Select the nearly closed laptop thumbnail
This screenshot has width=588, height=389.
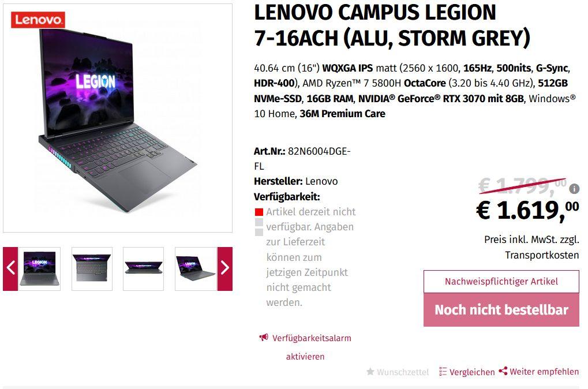pyautogui.click(x=143, y=268)
